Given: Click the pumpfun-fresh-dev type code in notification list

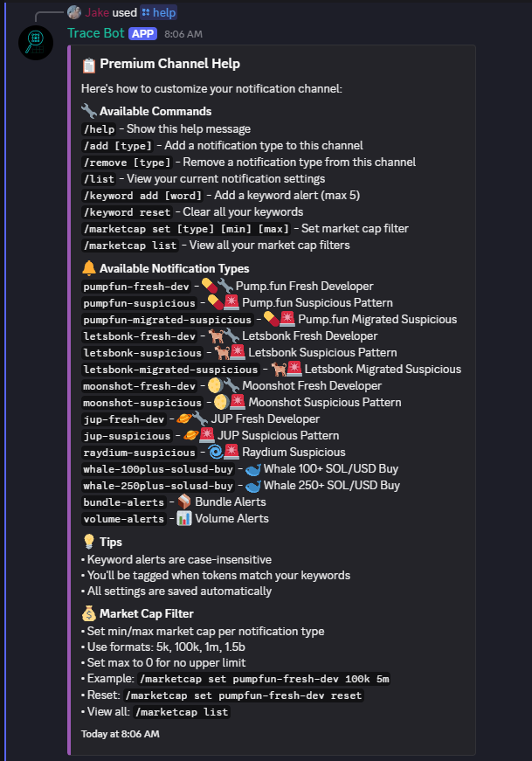Looking at the screenshot, I should [x=136, y=287].
